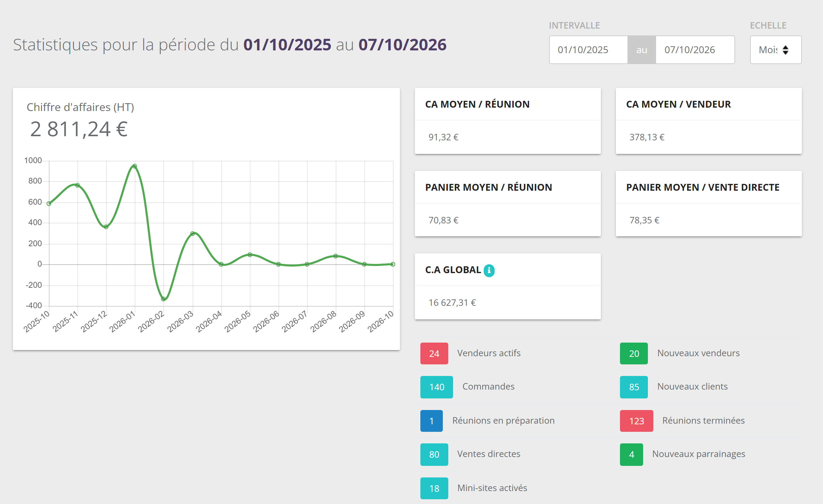823x504 pixels.
Task: Click the Nouveaux clients label
Action: coord(693,387)
